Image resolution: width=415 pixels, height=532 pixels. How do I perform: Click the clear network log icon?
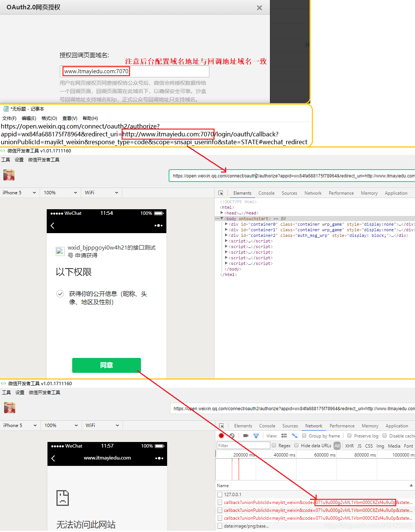click(x=232, y=436)
